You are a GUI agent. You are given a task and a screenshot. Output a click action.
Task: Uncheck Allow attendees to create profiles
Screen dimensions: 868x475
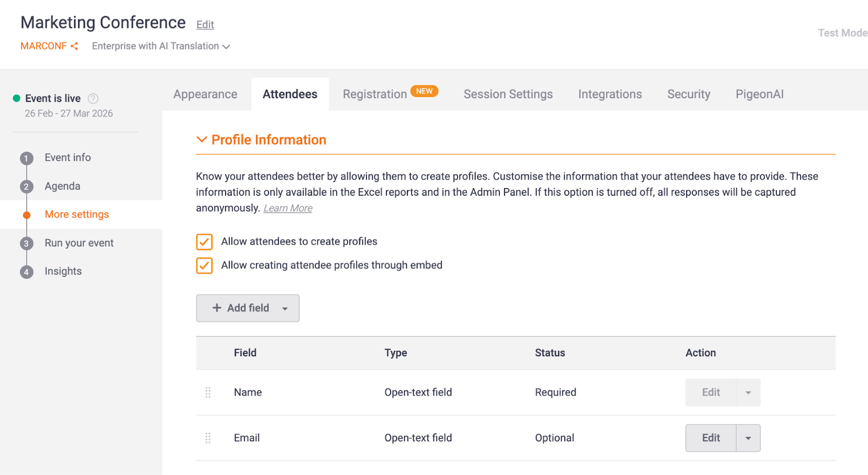[205, 242]
